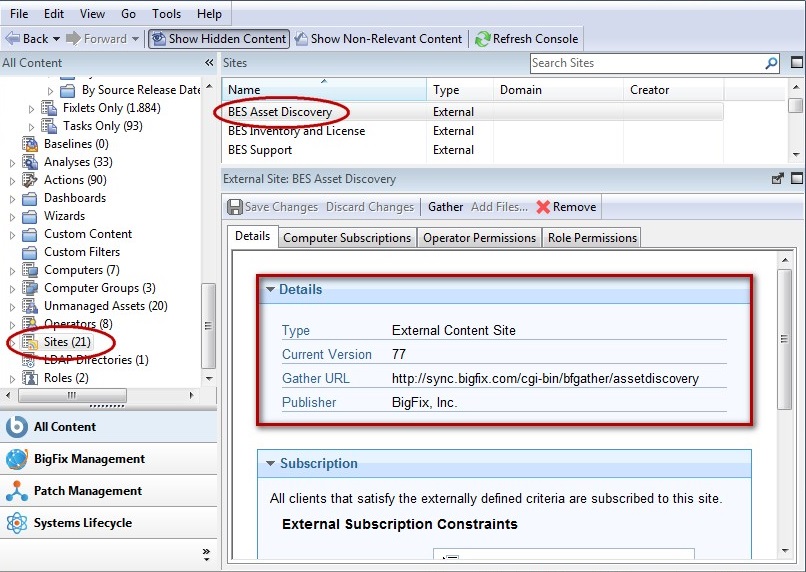Image resolution: width=806 pixels, height=572 pixels.
Task: Expand the Computers (7) node
Action: [x=12, y=271]
